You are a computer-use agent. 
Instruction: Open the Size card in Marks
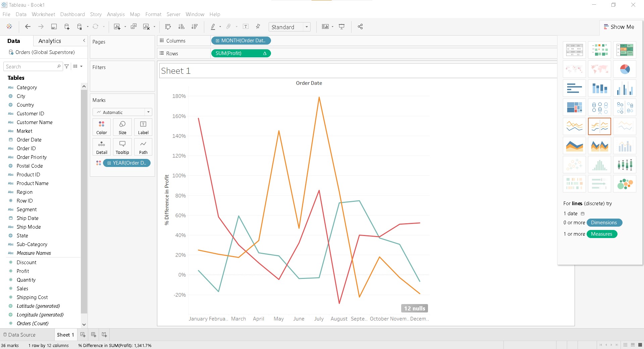coord(122,127)
